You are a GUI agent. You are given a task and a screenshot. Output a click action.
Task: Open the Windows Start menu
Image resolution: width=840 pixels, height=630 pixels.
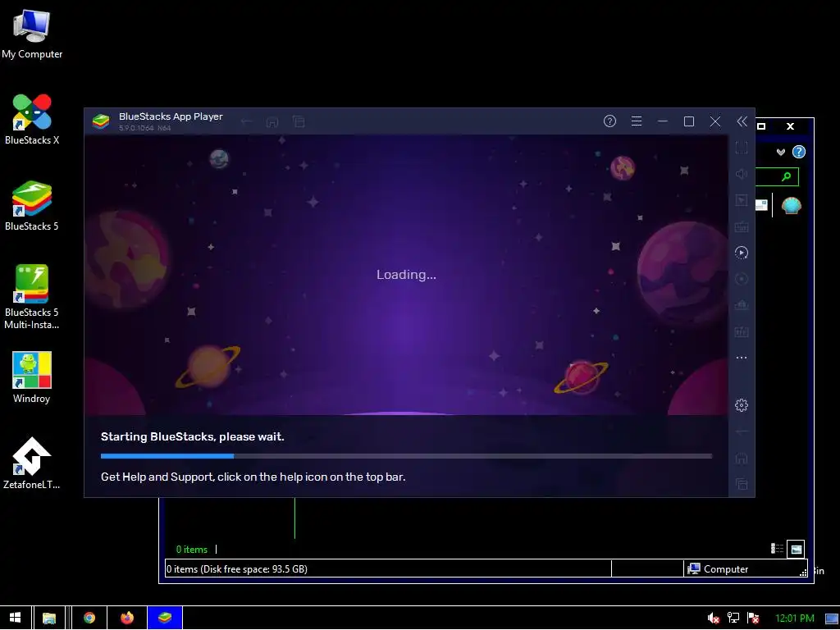click(x=16, y=618)
